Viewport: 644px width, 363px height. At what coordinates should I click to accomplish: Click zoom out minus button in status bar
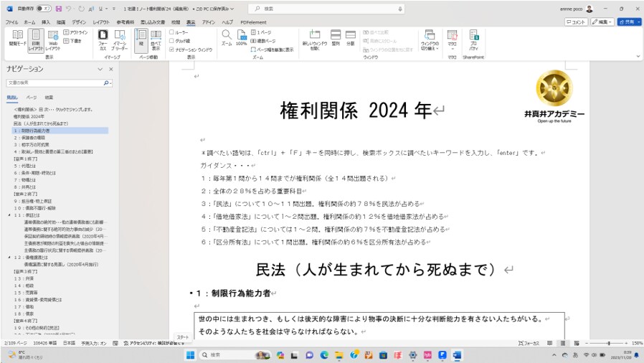pos(587,344)
